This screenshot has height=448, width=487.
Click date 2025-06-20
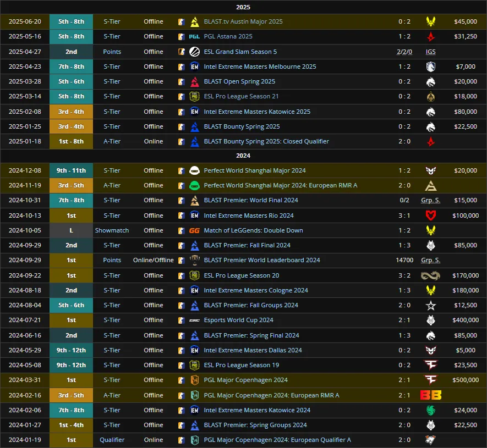pos(25,21)
